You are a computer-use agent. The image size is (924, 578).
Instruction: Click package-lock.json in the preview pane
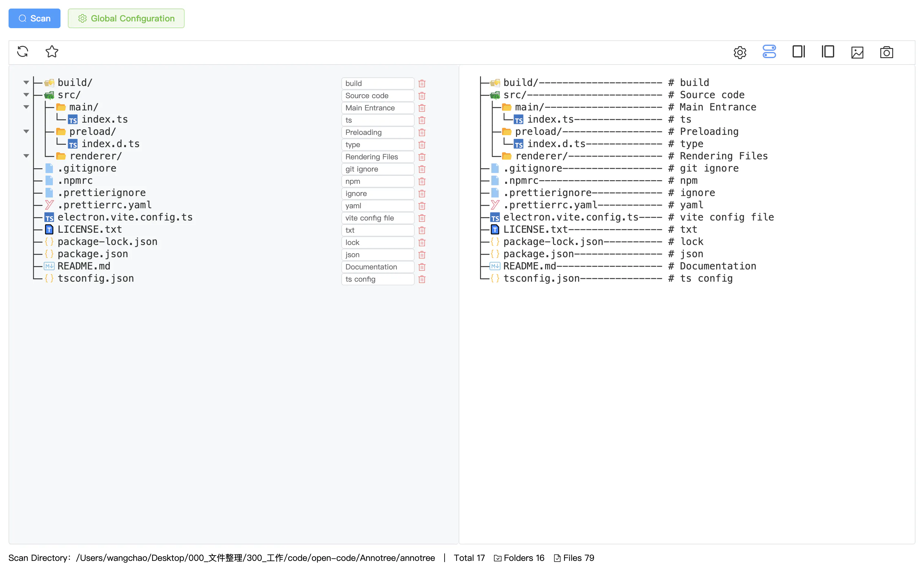553,242
